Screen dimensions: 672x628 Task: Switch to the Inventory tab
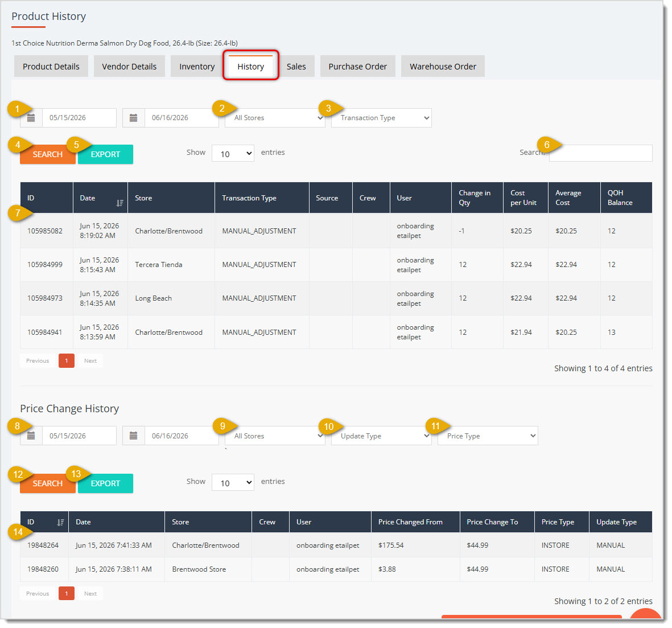tap(197, 67)
